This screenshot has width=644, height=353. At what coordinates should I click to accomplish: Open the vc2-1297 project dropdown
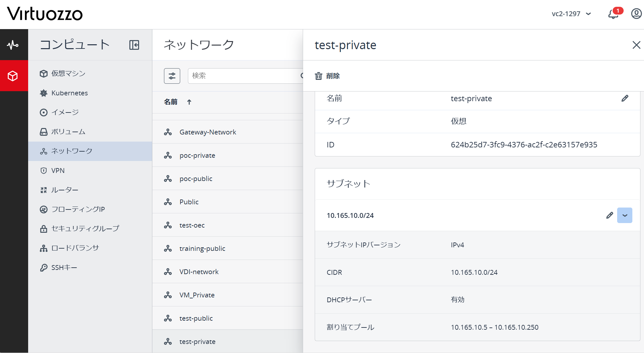[x=571, y=14]
